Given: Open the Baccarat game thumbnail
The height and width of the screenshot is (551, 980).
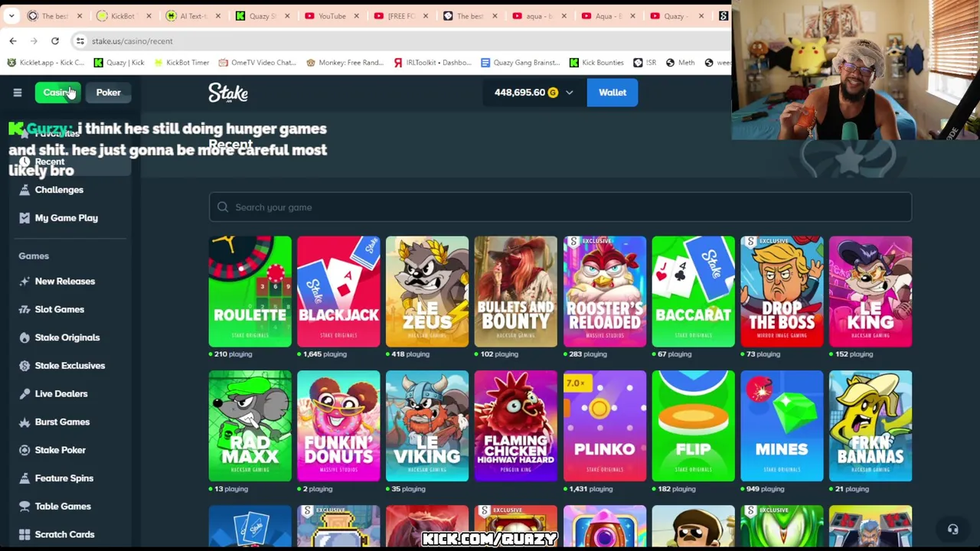Looking at the screenshot, I should point(693,292).
